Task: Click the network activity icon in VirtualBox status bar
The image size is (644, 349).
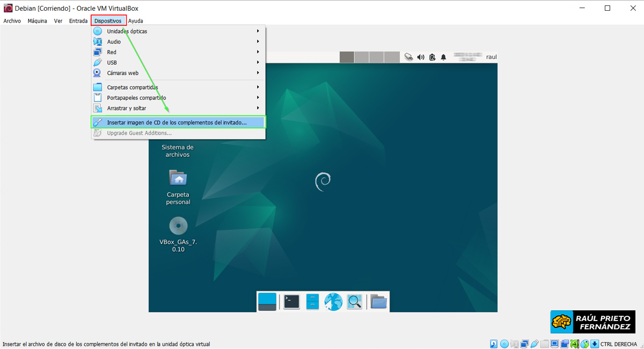Action: click(x=524, y=344)
